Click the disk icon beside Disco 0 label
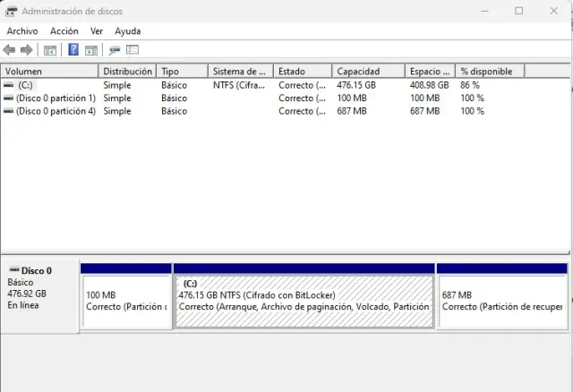Screen dimensions: 573x392 click(x=13, y=270)
